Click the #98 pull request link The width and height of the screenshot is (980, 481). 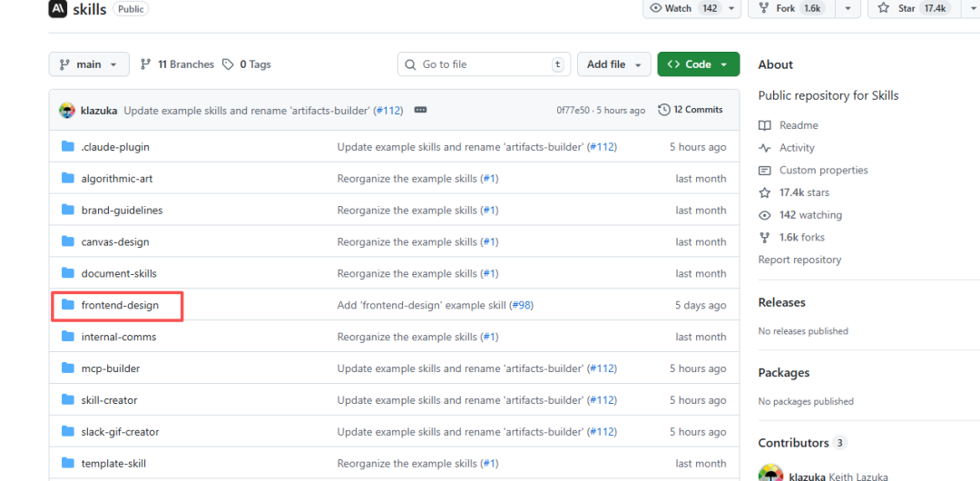pyautogui.click(x=521, y=306)
